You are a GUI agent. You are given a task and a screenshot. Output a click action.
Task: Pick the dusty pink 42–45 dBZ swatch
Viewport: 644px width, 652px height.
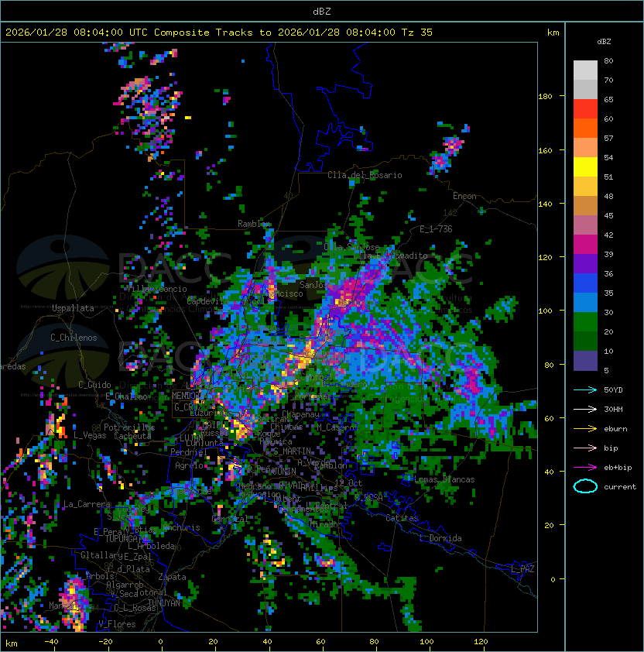tap(585, 225)
